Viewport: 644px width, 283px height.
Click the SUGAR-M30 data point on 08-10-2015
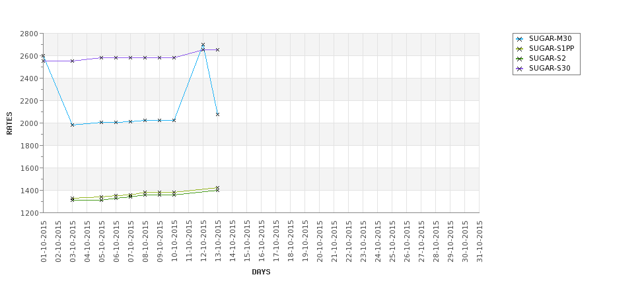(x=145, y=120)
